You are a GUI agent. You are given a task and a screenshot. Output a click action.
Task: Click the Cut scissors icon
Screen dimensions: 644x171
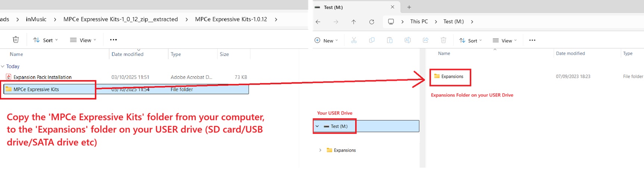(x=354, y=40)
